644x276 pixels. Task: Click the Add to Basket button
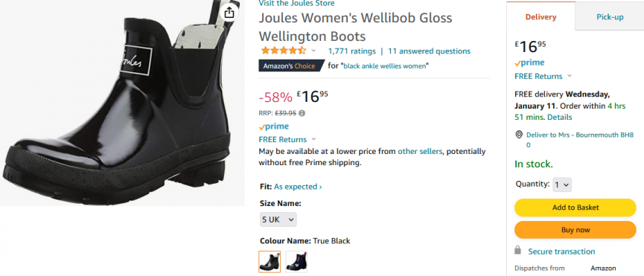(x=575, y=208)
